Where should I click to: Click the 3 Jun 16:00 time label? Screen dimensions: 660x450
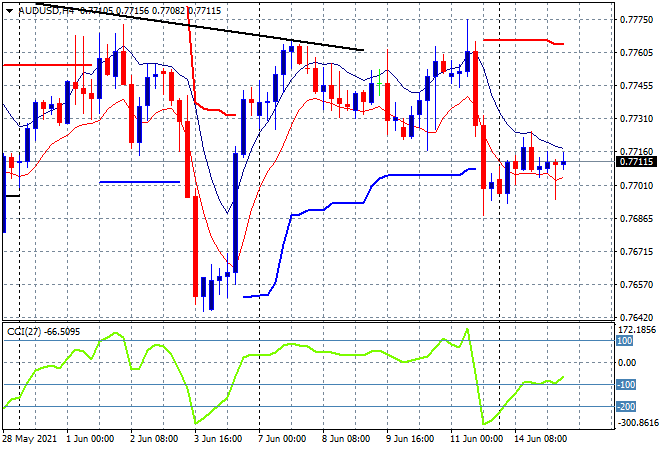click(x=218, y=439)
